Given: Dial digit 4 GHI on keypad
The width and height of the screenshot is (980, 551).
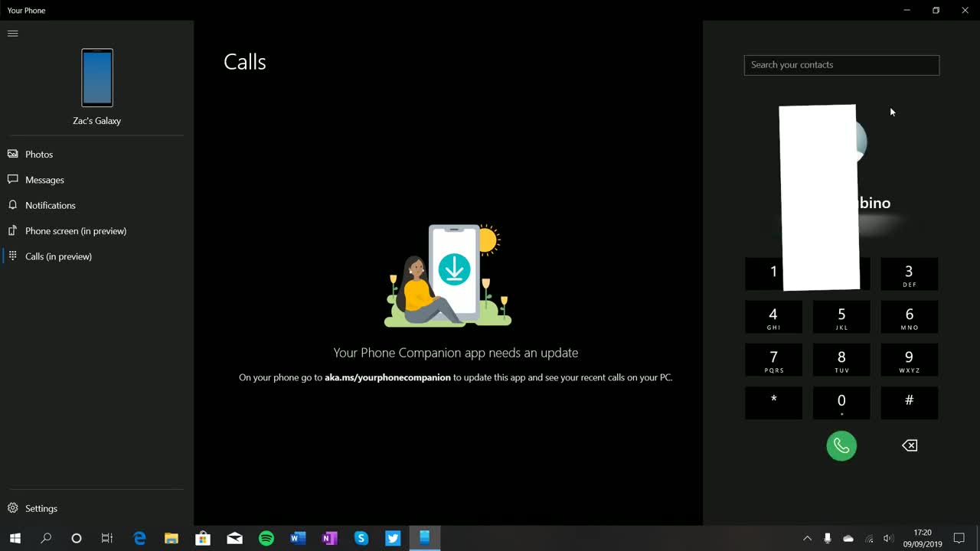Looking at the screenshot, I should (773, 317).
